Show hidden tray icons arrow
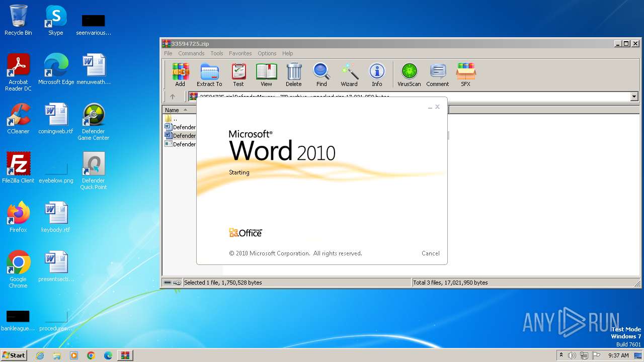Viewport: 644px width, 362px height. point(561,355)
